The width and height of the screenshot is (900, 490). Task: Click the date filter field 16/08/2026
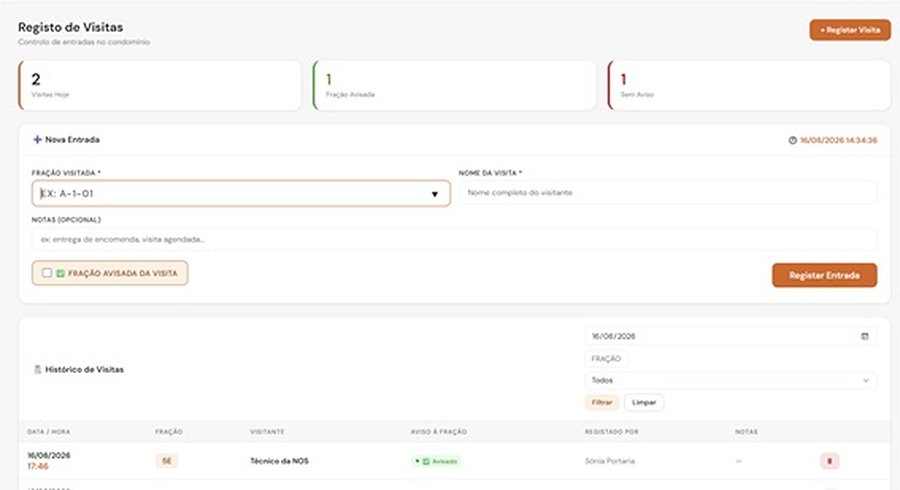[731, 336]
